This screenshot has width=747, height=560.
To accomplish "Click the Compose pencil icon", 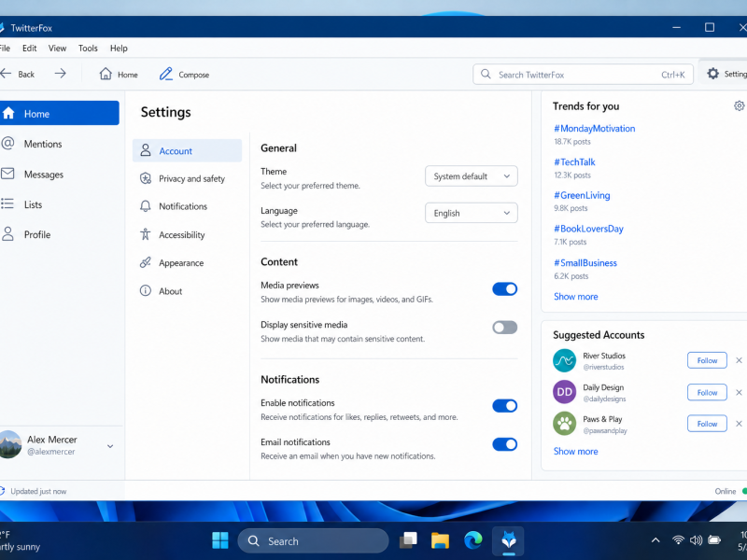I will pos(166,74).
